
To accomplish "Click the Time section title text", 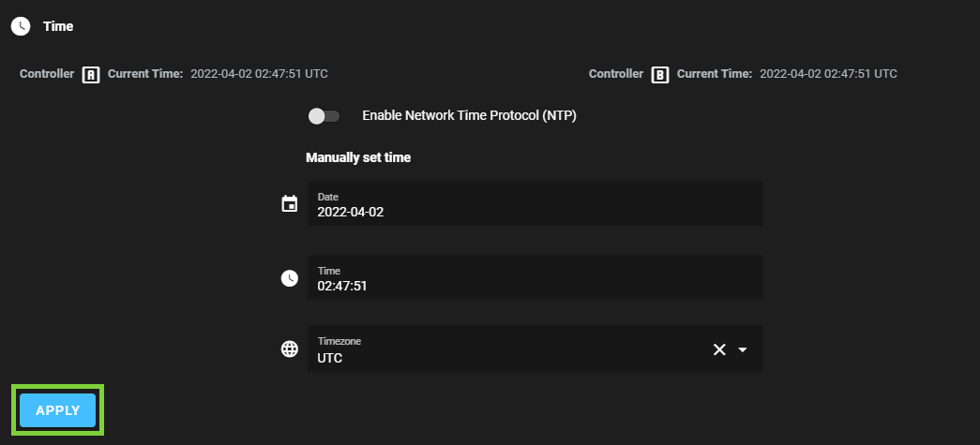I will pos(58,26).
